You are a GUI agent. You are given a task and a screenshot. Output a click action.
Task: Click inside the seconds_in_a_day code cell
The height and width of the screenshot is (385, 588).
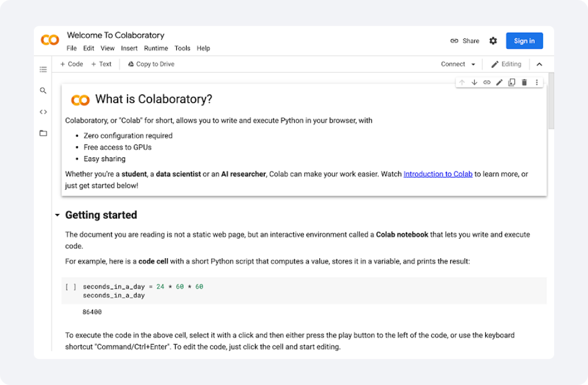(x=304, y=291)
